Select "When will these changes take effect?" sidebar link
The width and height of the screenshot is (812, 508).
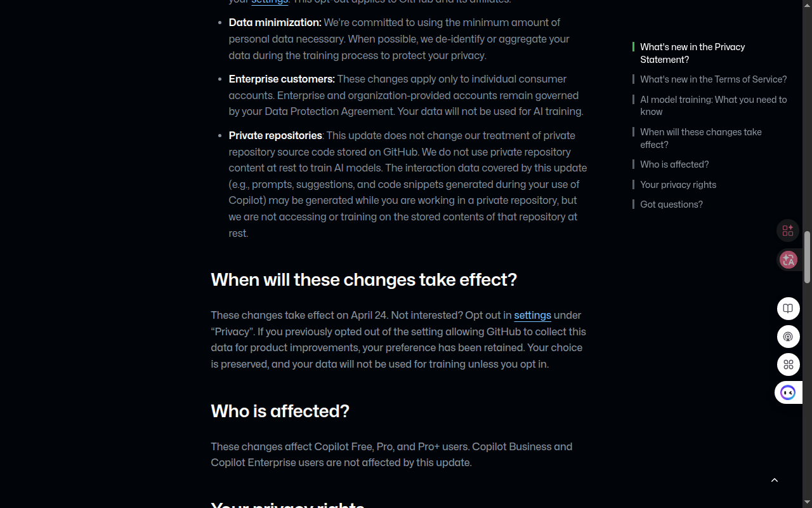(x=700, y=138)
